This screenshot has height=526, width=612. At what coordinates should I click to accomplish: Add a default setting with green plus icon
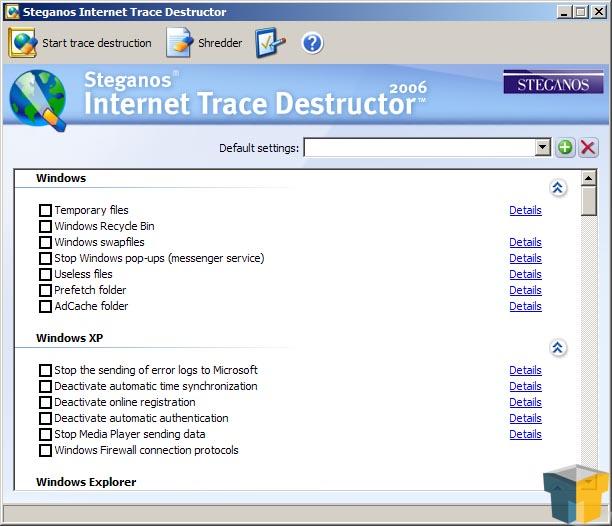pos(565,147)
